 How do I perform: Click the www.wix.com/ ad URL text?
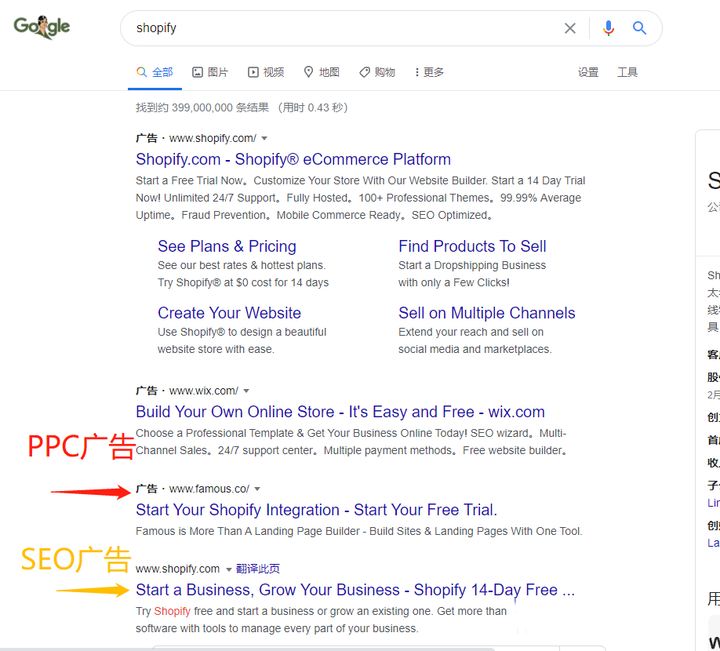(203, 391)
